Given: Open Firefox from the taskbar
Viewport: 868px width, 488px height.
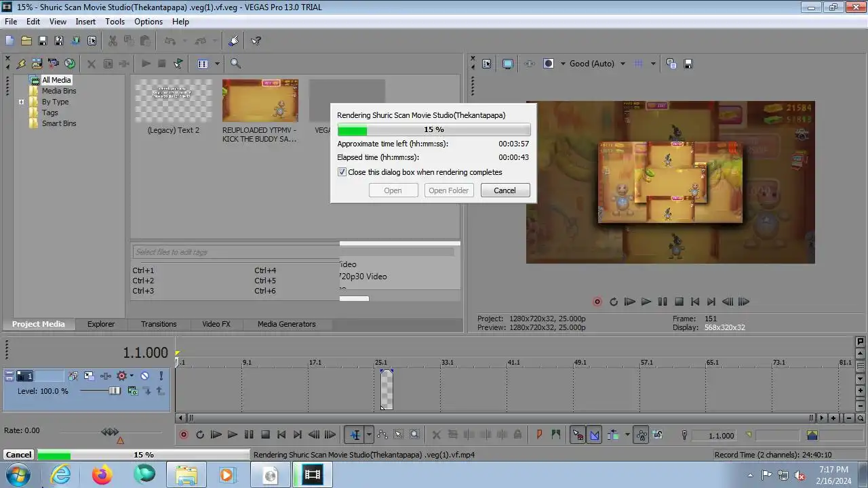Looking at the screenshot, I should click(x=102, y=474).
